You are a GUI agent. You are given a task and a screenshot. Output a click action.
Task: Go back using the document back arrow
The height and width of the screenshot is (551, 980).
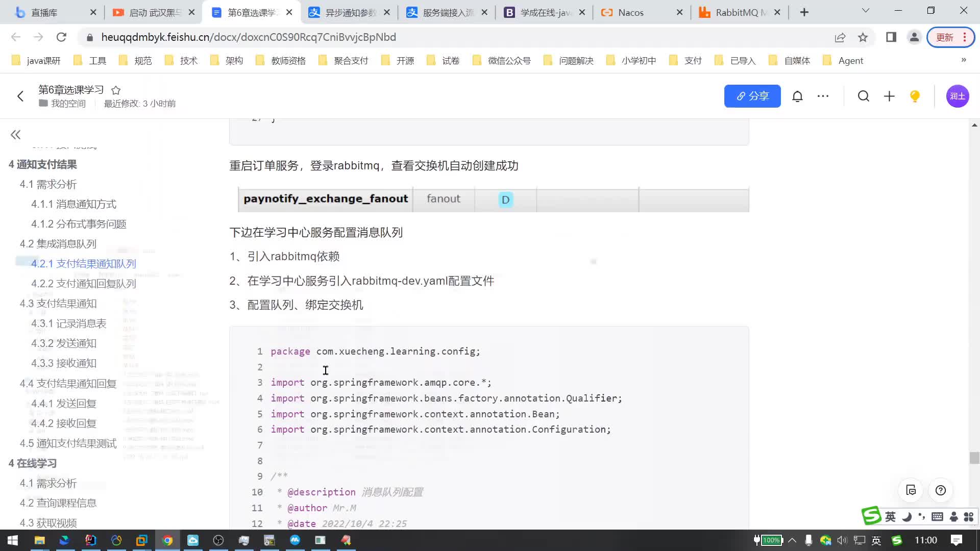(20, 96)
